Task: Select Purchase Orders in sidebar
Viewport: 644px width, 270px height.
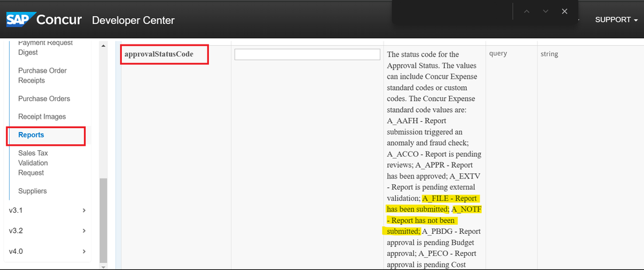Action: pyautogui.click(x=44, y=99)
